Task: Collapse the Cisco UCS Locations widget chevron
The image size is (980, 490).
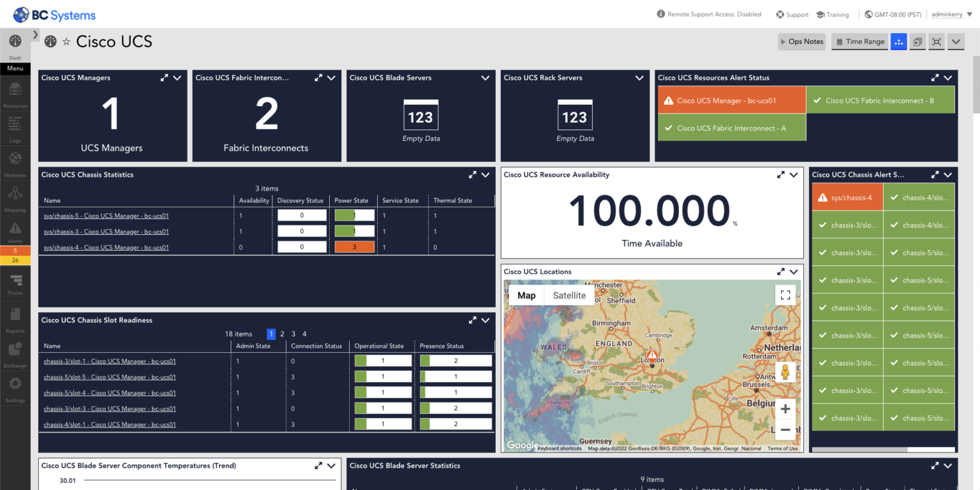Action: coord(794,271)
